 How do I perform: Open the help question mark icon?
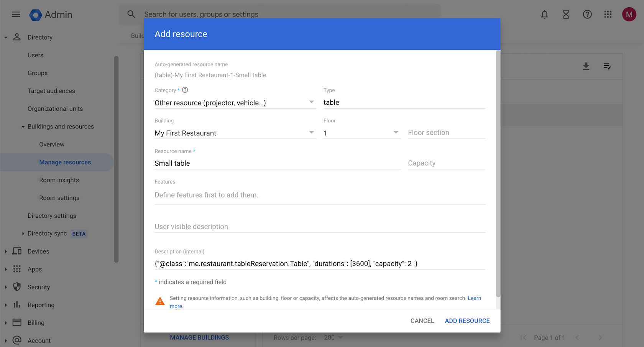point(587,15)
